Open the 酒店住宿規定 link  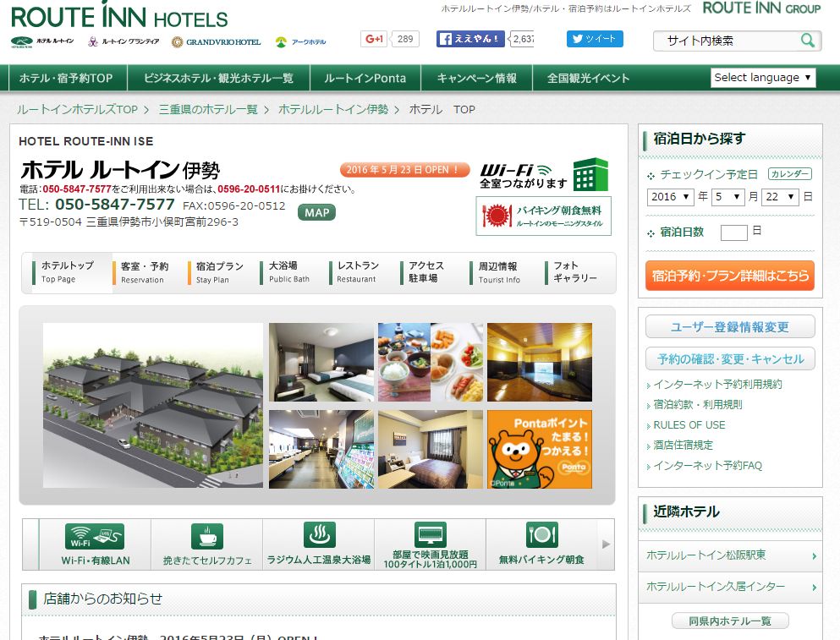[x=683, y=446]
